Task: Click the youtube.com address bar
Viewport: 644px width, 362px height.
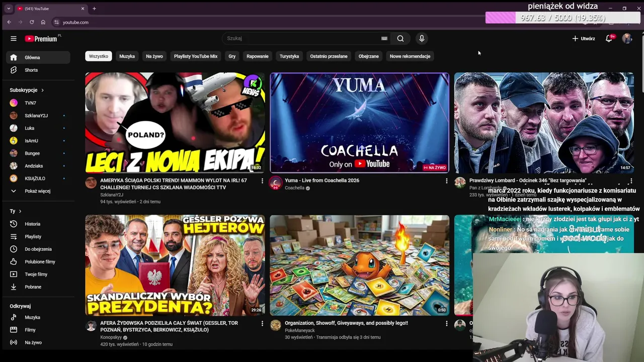Action: coord(75,22)
